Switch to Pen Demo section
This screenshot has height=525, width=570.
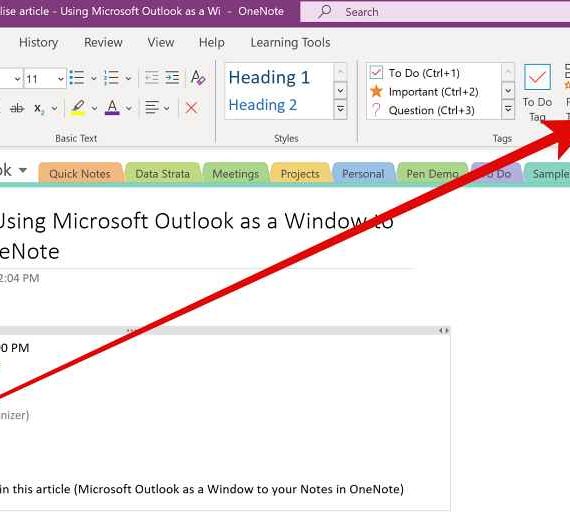click(433, 174)
